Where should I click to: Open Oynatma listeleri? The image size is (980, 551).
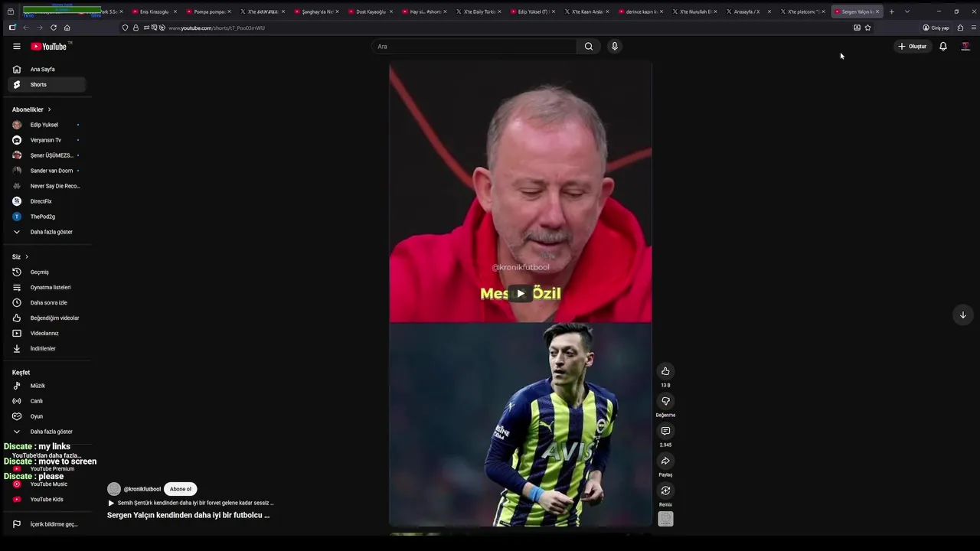pyautogui.click(x=46, y=287)
